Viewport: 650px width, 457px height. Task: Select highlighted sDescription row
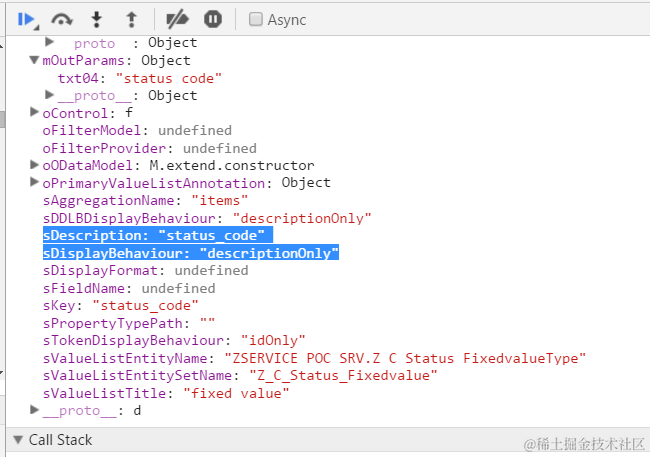click(x=158, y=235)
